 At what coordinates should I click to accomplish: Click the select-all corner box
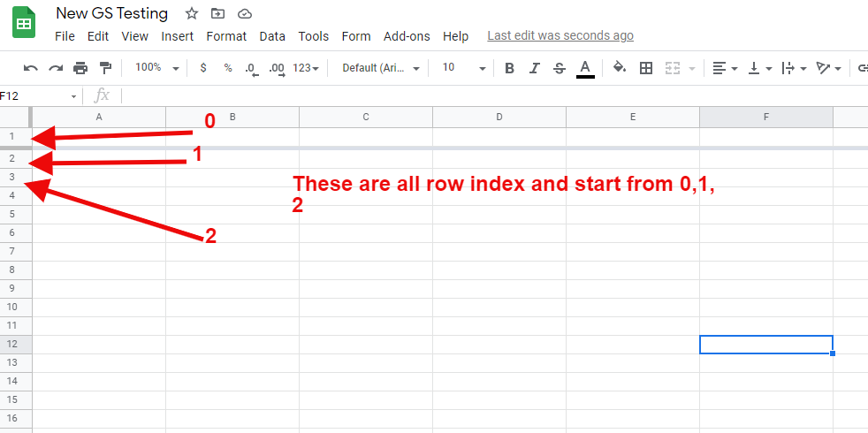15,117
